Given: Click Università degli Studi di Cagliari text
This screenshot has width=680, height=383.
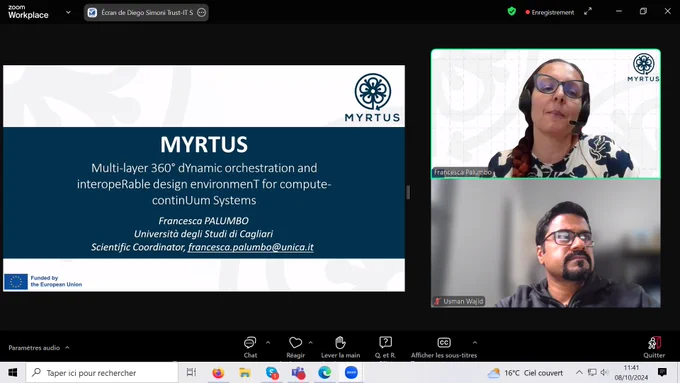Looking at the screenshot, I should tap(203, 234).
